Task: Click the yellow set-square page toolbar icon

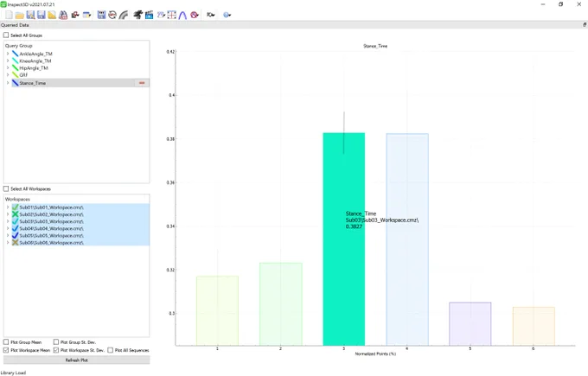Action: (x=52, y=15)
